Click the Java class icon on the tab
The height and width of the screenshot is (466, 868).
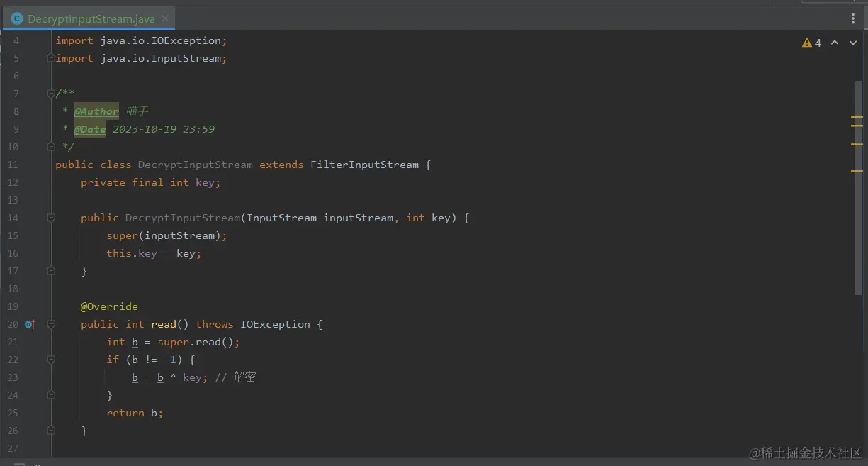tap(17, 19)
